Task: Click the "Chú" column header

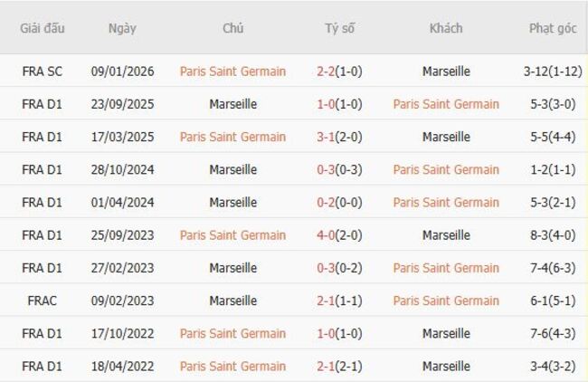Action: (232, 28)
